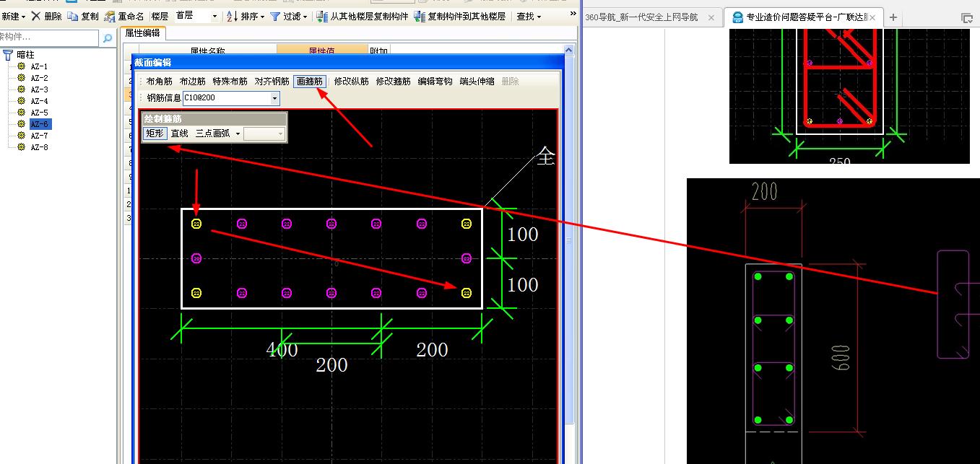Open the 600 column section drawing image

tap(833, 321)
